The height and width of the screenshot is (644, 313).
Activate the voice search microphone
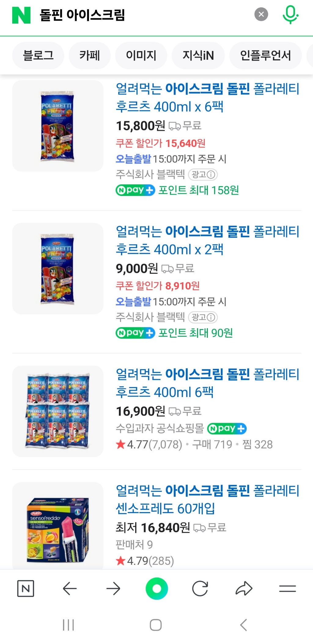290,14
